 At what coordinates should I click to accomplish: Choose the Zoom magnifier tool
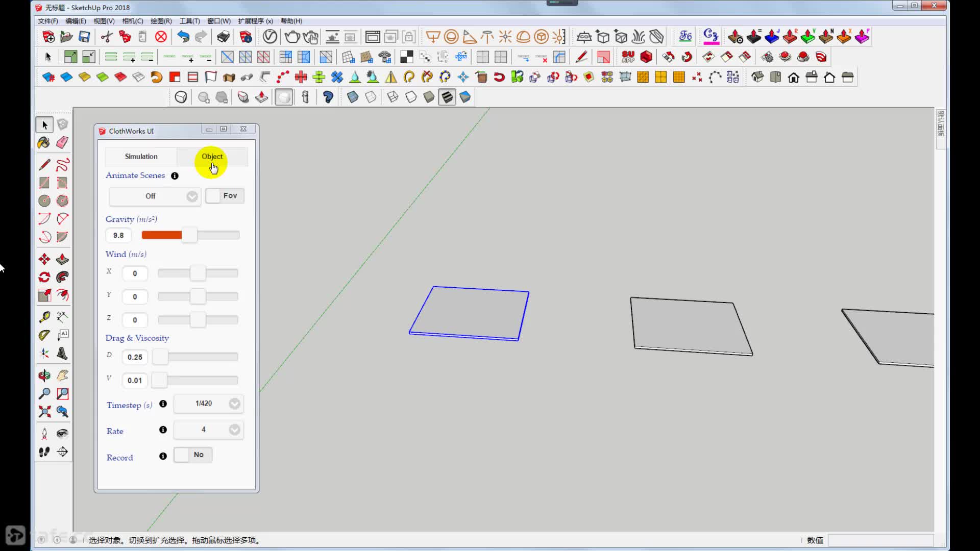pyautogui.click(x=44, y=393)
